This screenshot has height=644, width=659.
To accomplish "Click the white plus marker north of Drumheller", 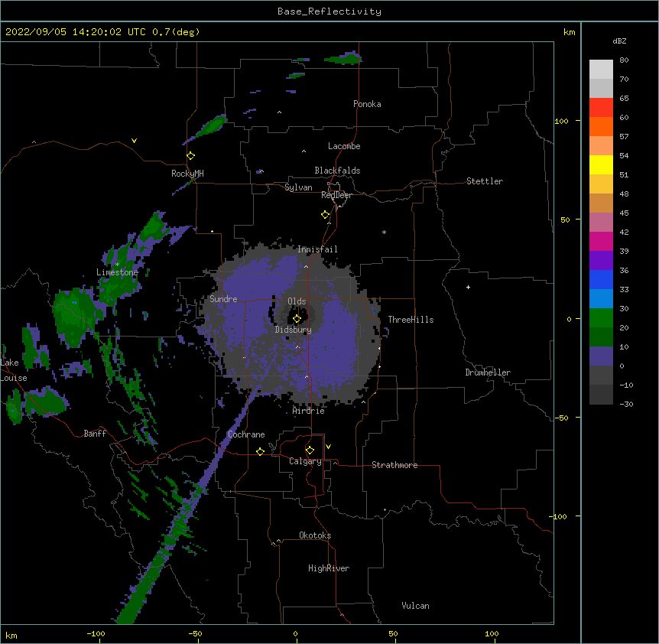I will pyautogui.click(x=468, y=287).
